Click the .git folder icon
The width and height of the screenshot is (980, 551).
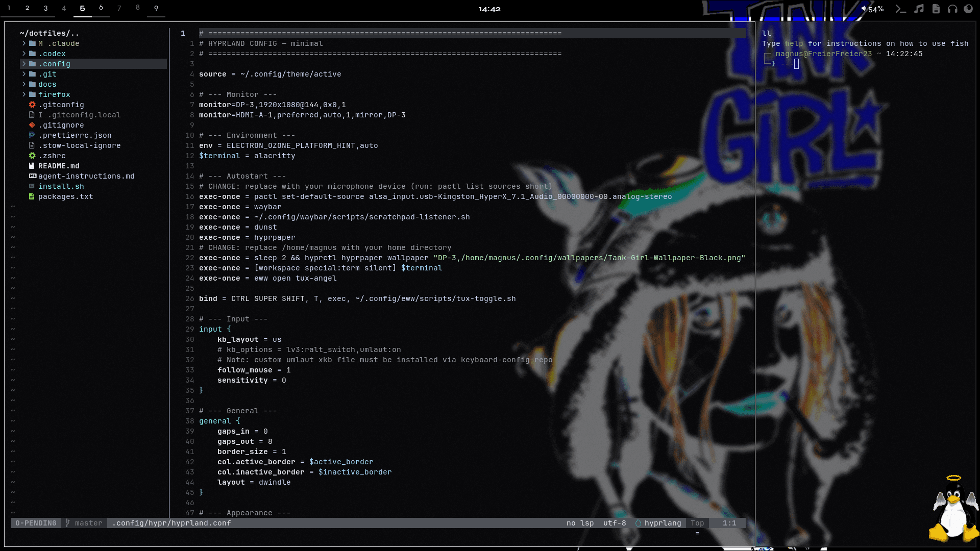pyautogui.click(x=32, y=74)
